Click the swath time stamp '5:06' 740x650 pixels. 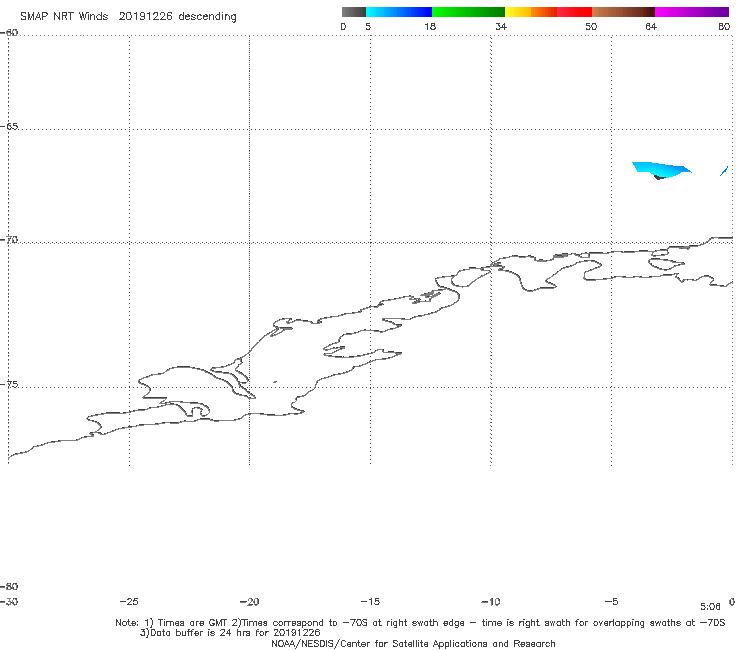pyautogui.click(x=710, y=607)
